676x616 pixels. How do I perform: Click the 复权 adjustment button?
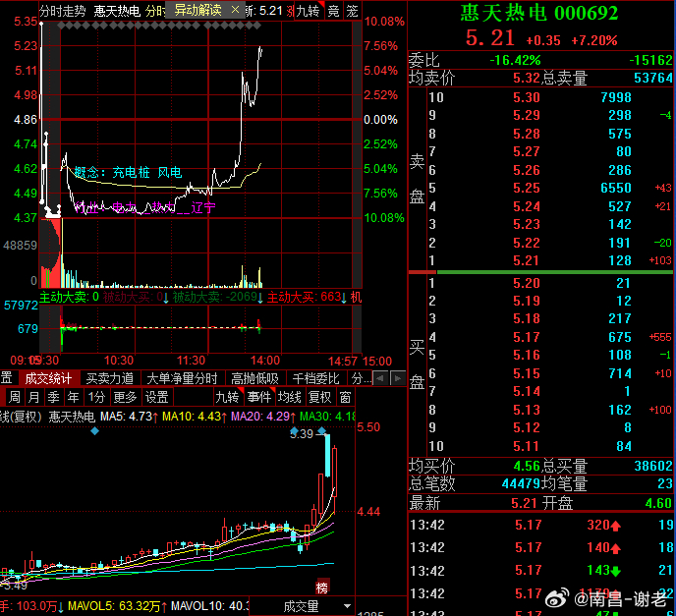point(320,397)
